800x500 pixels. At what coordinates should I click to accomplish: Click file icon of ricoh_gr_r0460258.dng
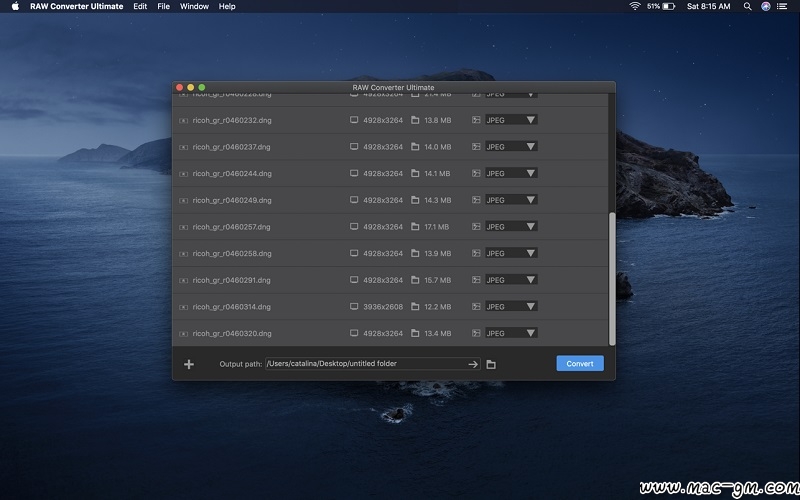point(183,254)
